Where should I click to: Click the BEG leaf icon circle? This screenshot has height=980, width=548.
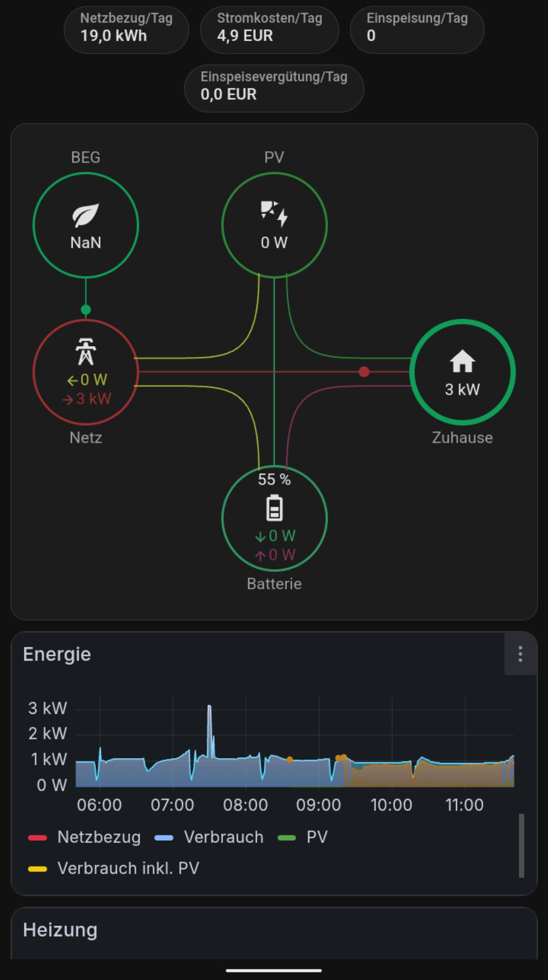click(x=86, y=225)
